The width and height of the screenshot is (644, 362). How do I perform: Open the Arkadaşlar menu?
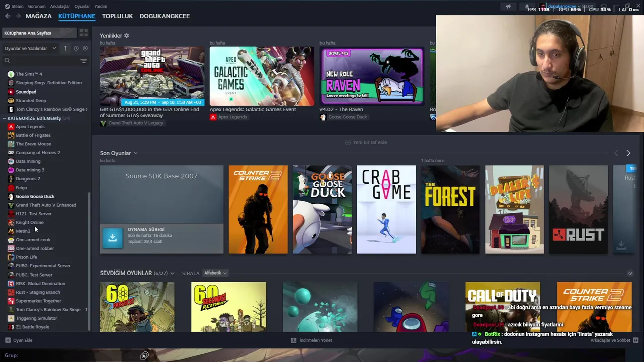60,7
